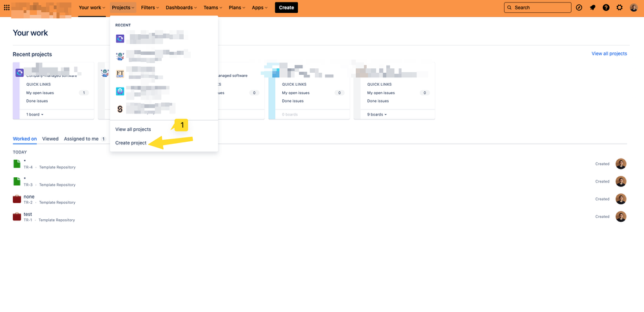Open the compass roadmap icon in header
The height and width of the screenshot is (312, 644).
(x=579, y=7)
